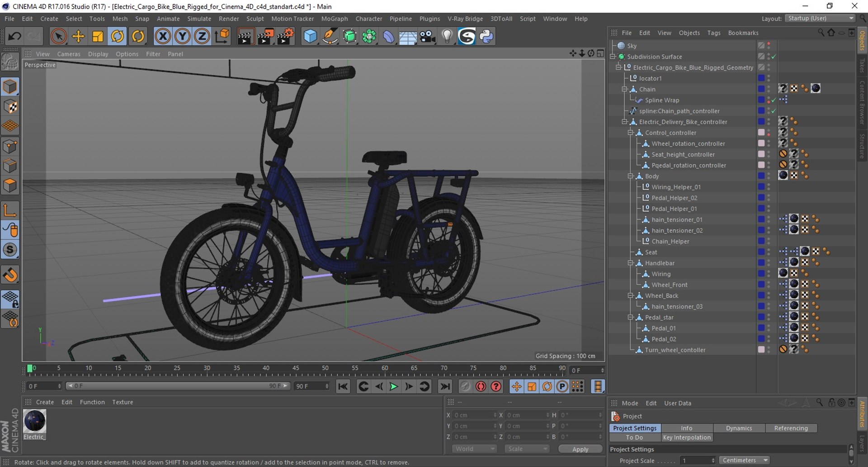The image size is (868, 467).
Task: Click the Undo arrow icon
Action: click(x=14, y=36)
